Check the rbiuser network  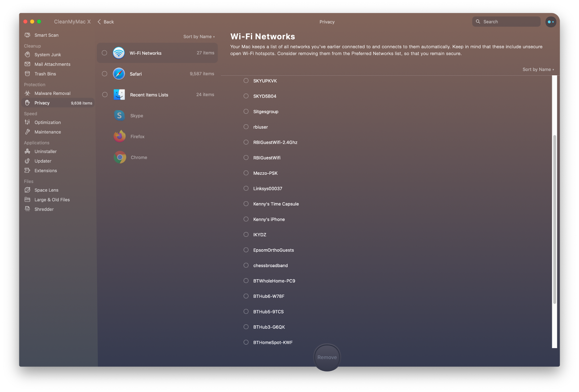(246, 127)
